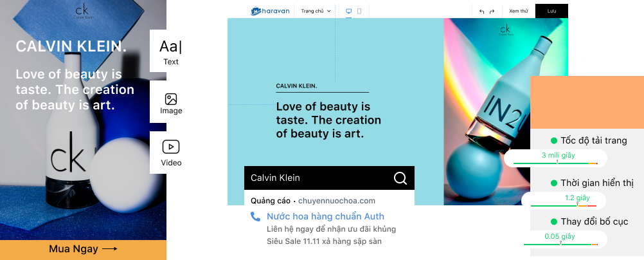This screenshot has width=644, height=260.
Task: Click the Xem thử preview button
Action: (x=518, y=11)
